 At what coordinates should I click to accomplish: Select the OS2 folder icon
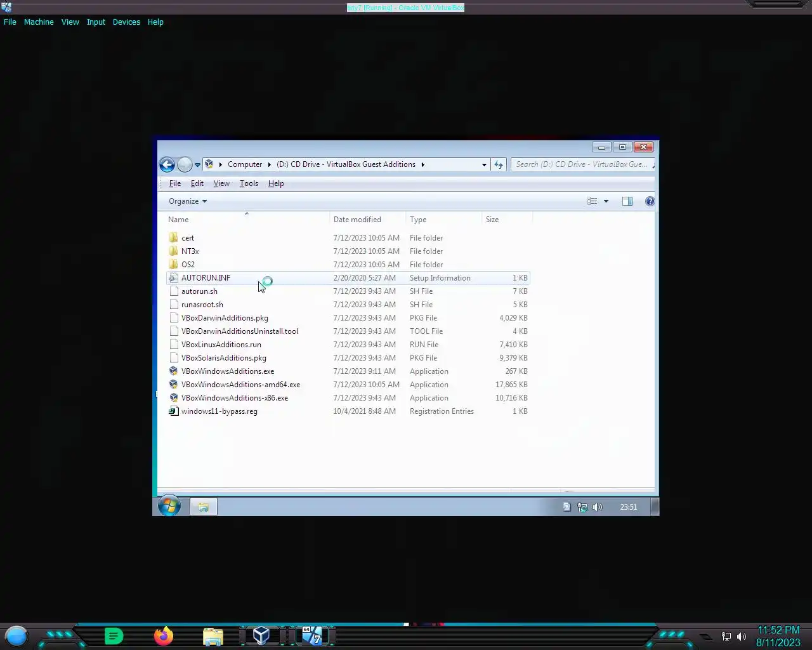(x=174, y=265)
